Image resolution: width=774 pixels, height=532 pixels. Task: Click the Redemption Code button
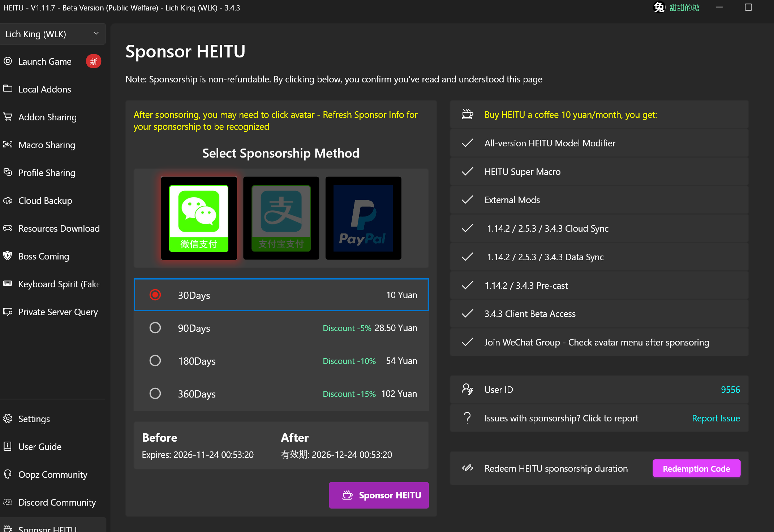(696, 468)
